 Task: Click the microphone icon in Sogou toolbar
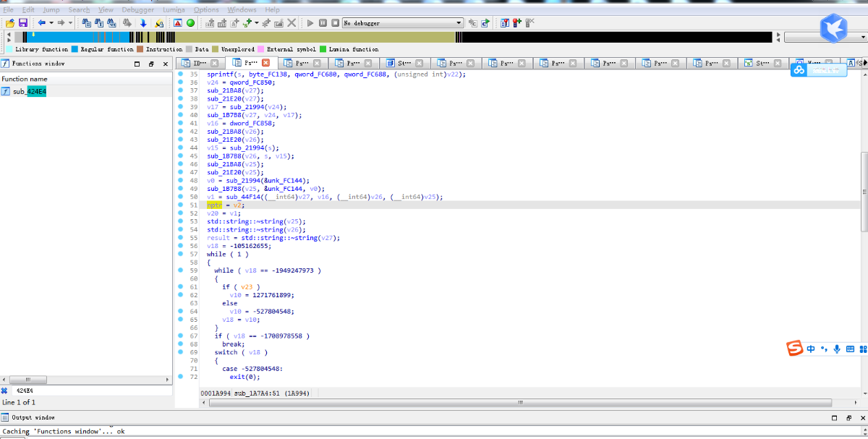tap(837, 349)
